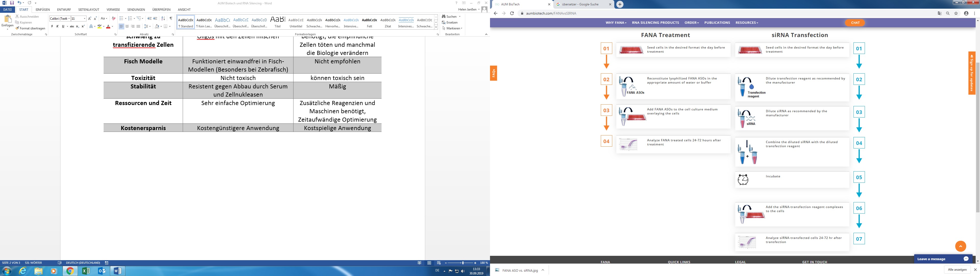This screenshot has height=276, width=980.
Task: Increase paragraph indent
Action: coord(155,18)
